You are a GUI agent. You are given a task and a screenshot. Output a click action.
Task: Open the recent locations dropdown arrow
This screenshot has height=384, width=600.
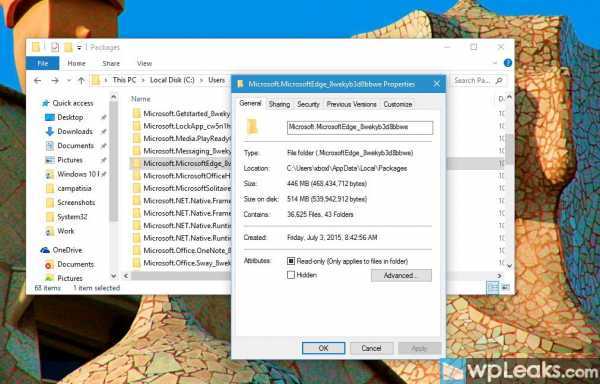coord(69,80)
